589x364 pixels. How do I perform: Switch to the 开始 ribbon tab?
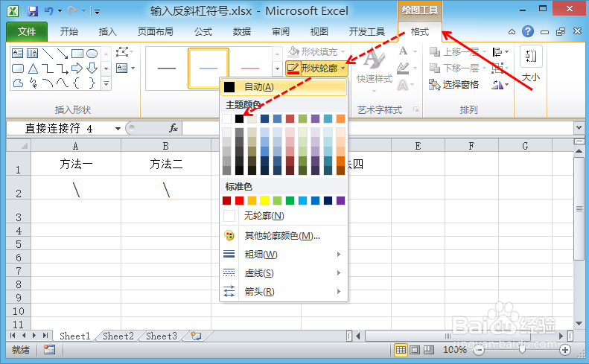(69, 32)
